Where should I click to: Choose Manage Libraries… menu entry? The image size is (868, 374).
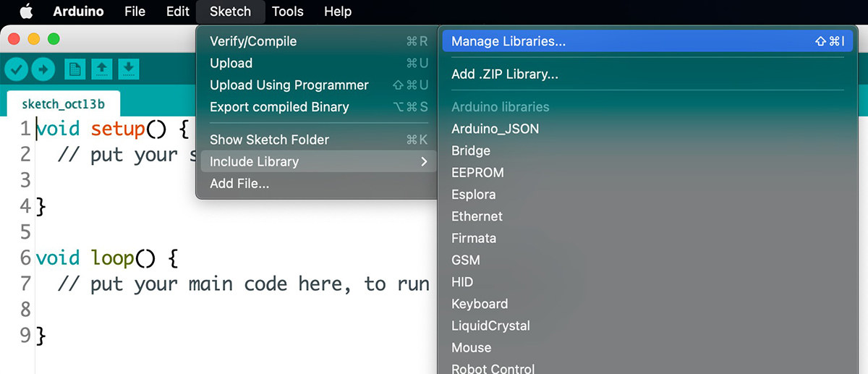pos(647,41)
